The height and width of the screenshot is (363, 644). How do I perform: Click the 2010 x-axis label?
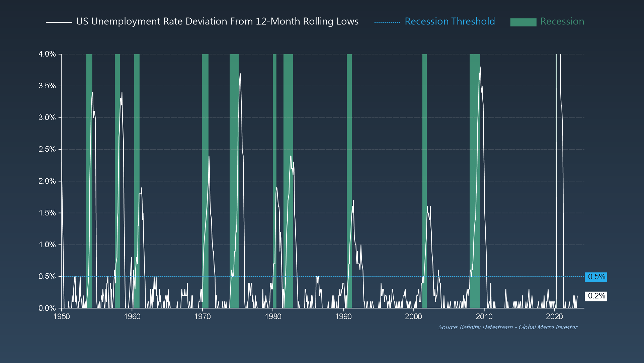(484, 316)
